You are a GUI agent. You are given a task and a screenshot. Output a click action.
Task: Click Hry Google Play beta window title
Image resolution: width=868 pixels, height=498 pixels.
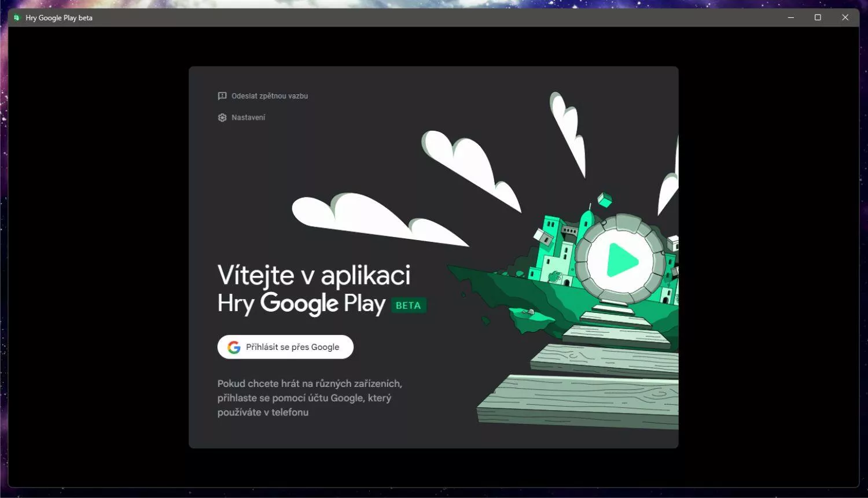(59, 18)
